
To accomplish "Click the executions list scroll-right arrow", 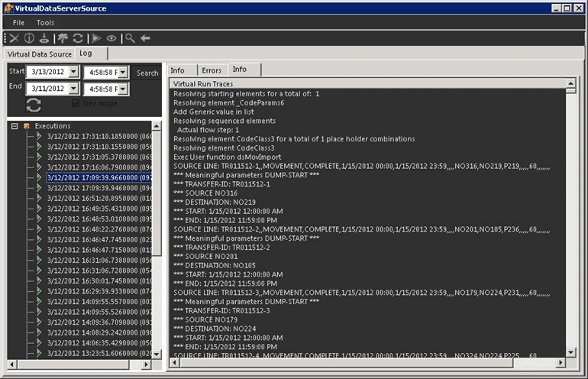I will pyautogui.click(x=146, y=364).
